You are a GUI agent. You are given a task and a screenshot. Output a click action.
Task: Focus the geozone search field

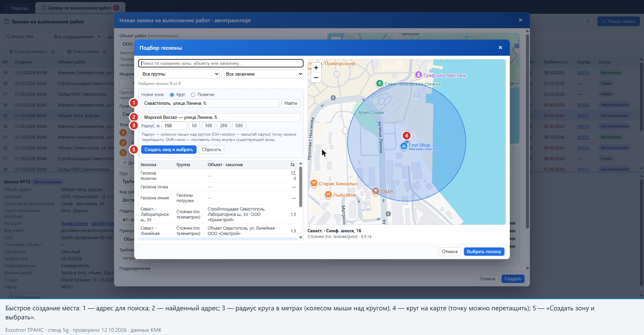coord(221,63)
